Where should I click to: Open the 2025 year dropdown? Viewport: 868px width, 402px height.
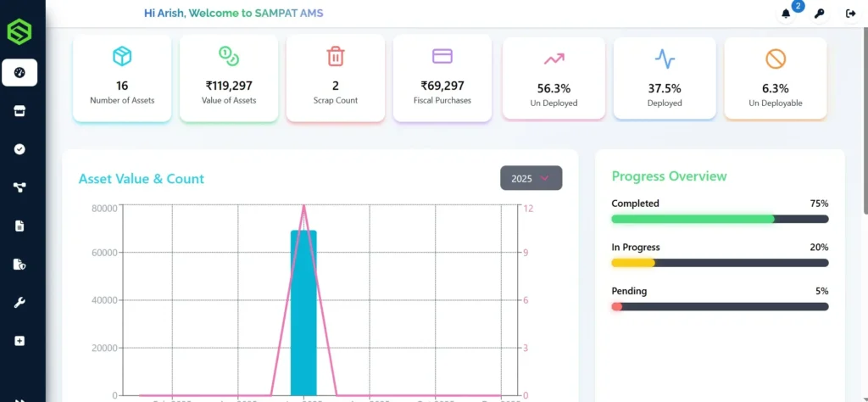click(x=531, y=178)
